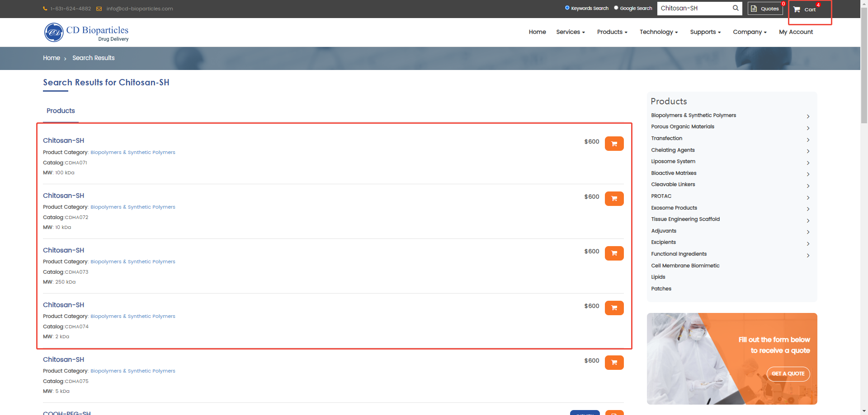Expand Functional Ingredients chevron
Viewport: 868px width, 415px height.
[x=808, y=256]
